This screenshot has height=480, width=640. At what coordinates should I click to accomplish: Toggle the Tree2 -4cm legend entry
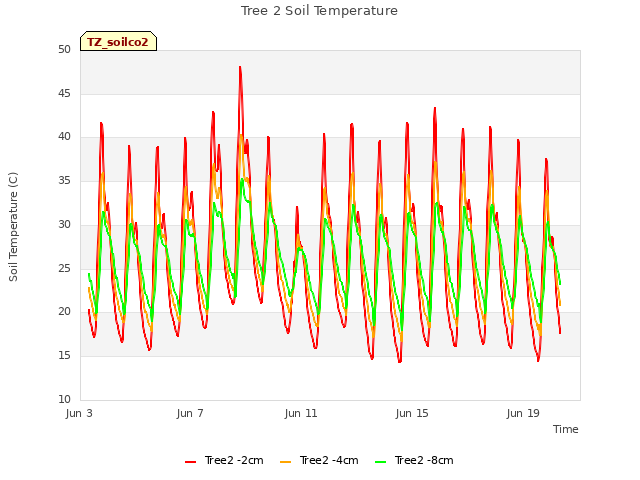coord(319,460)
